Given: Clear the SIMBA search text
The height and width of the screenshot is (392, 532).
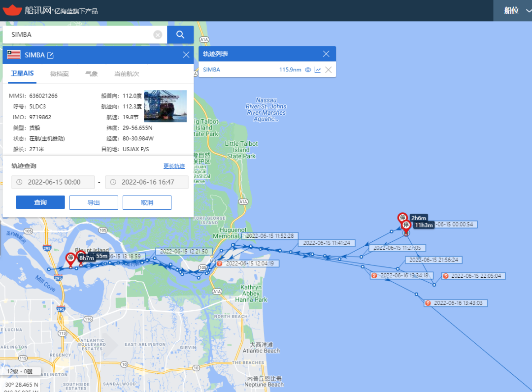Looking at the screenshot, I should (x=158, y=34).
